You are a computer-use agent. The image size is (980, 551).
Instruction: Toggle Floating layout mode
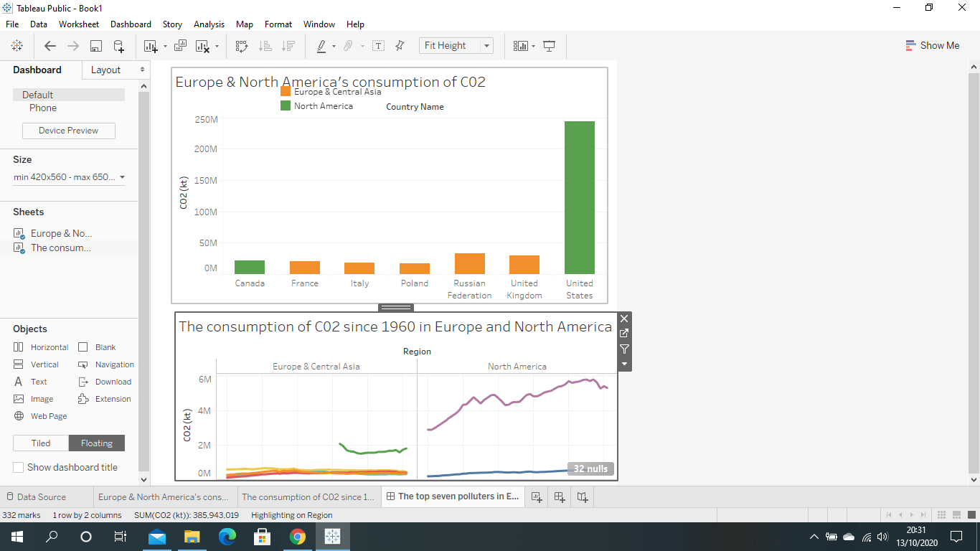tap(97, 443)
